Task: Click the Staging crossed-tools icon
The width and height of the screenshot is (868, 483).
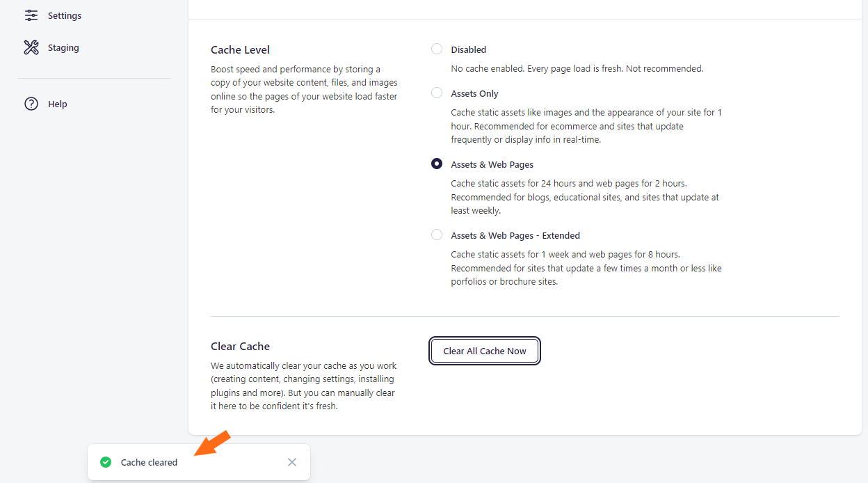Action: (x=31, y=47)
